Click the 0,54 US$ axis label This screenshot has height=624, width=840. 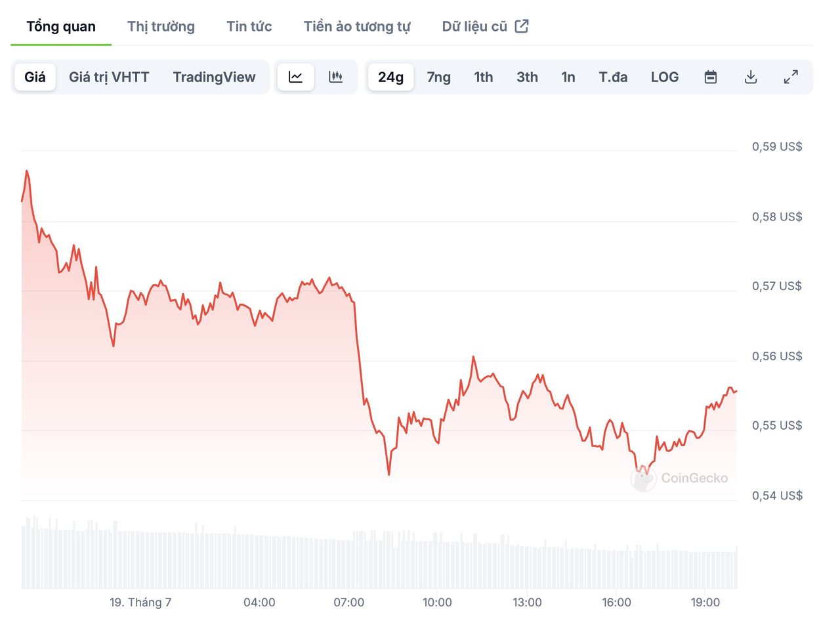777,495
